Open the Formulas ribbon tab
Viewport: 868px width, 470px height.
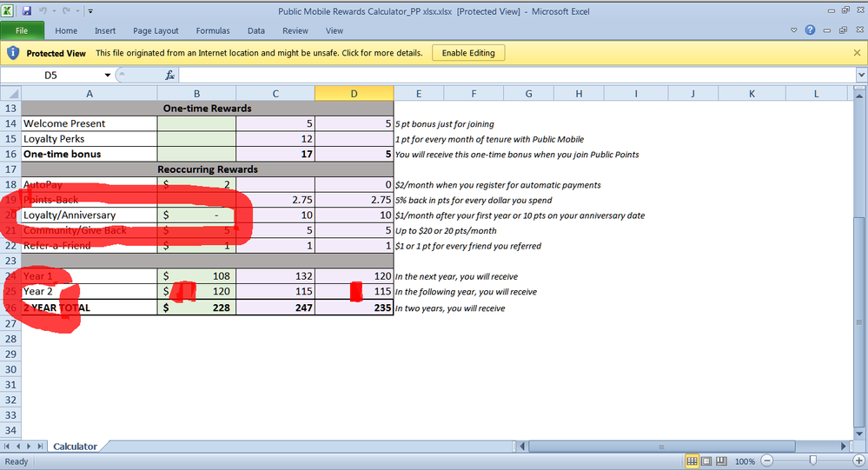point(213,30)
